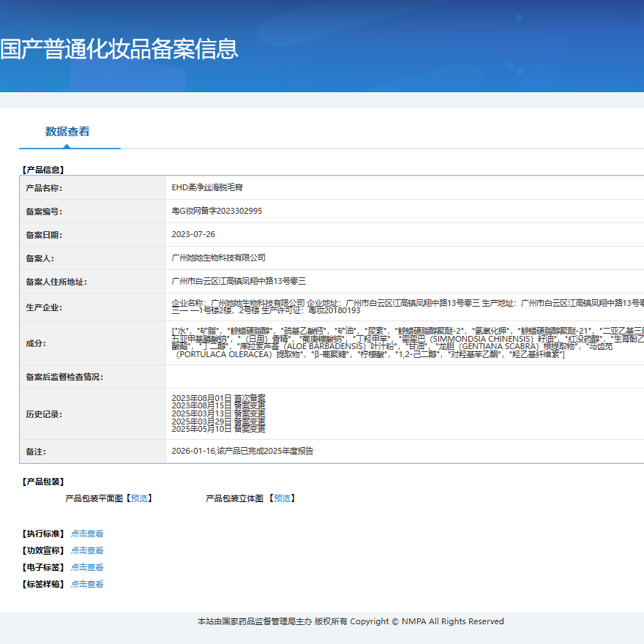
Task: Select history entry dated 2025年05月10日
Action: coord(218,429)
